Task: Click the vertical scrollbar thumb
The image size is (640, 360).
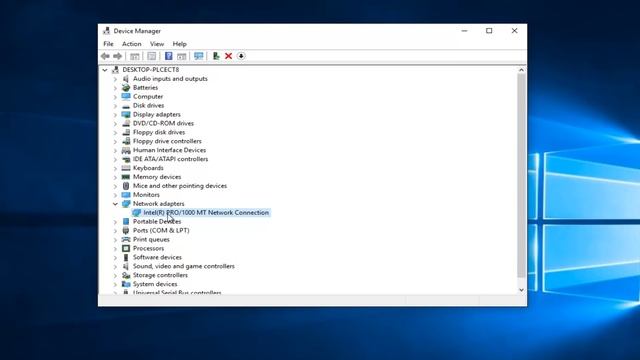Action: tap(521, 176)
